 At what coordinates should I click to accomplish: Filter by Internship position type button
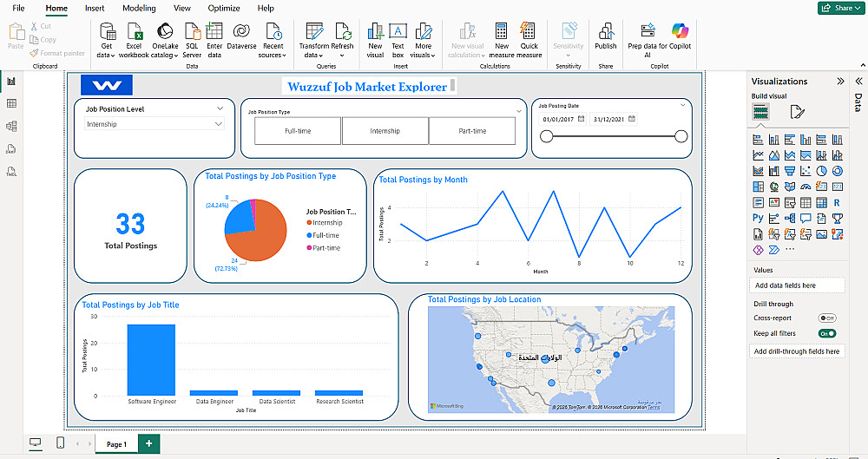point(385,131)
